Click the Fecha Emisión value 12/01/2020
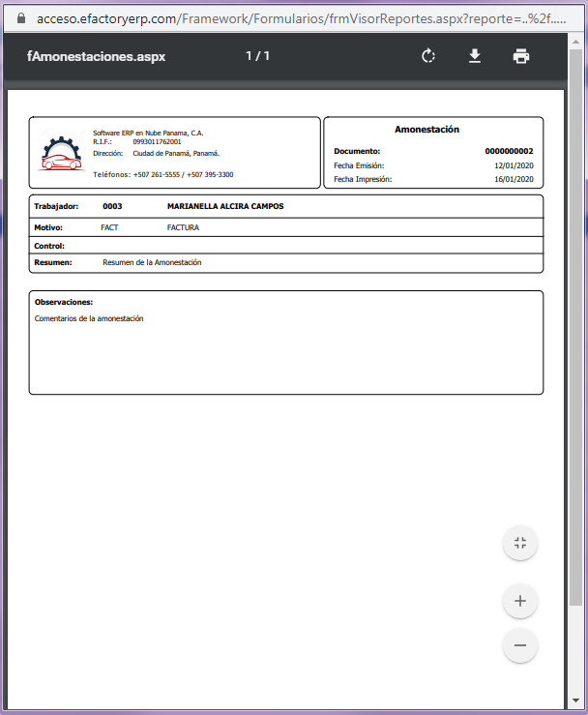Screen dimensions: 588x715 click(x=514, y=165)
